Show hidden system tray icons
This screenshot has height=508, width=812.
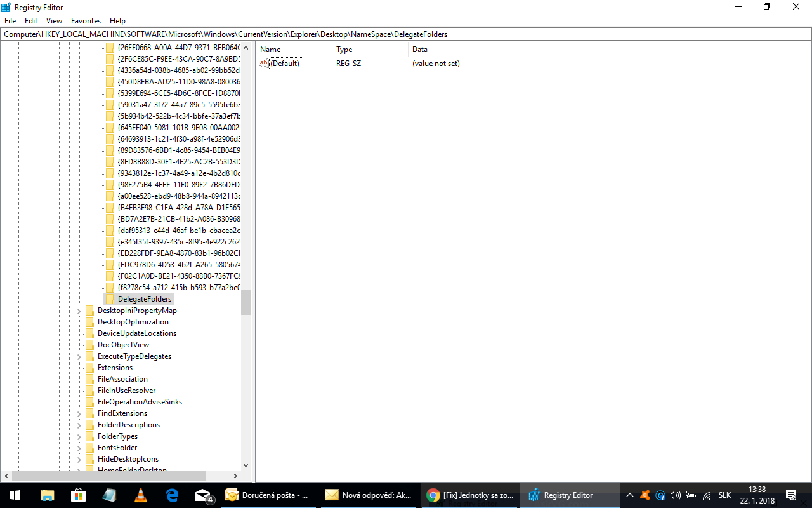coord(629,495)
